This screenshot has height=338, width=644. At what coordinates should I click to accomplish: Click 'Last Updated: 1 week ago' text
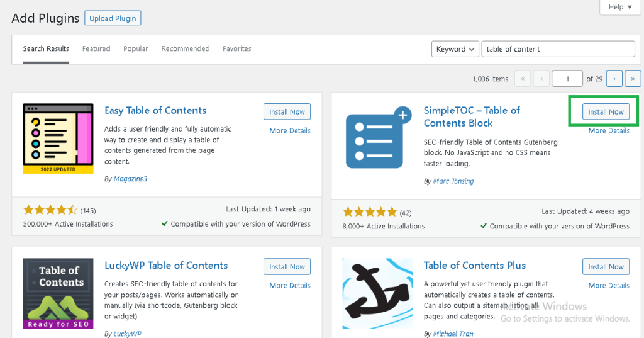pos(268,210)
